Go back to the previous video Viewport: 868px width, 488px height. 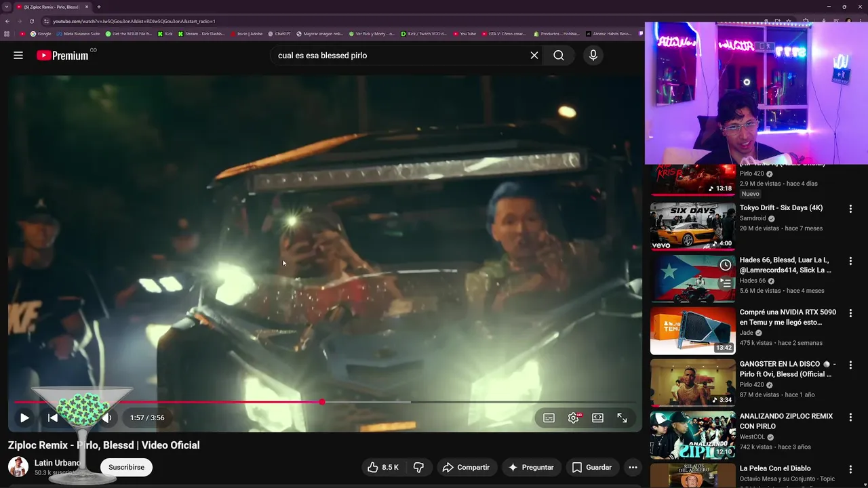pos(53,418)
